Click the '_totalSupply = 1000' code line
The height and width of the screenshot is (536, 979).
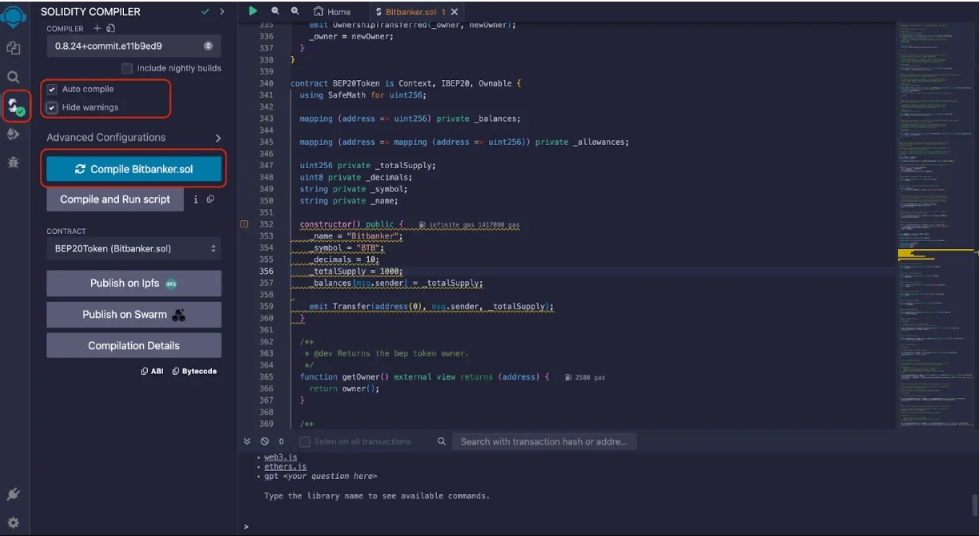coord(356,271)
